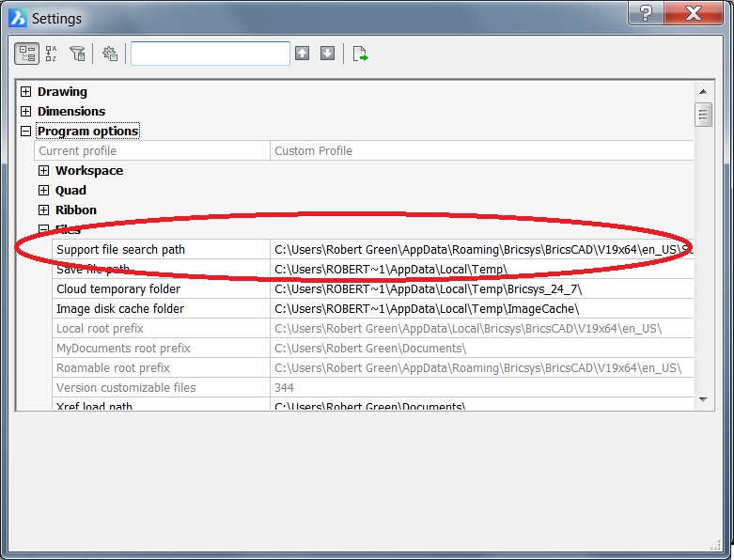Click the BricsCAD logo in title bar
734x560 pixels.
[18, 18]
